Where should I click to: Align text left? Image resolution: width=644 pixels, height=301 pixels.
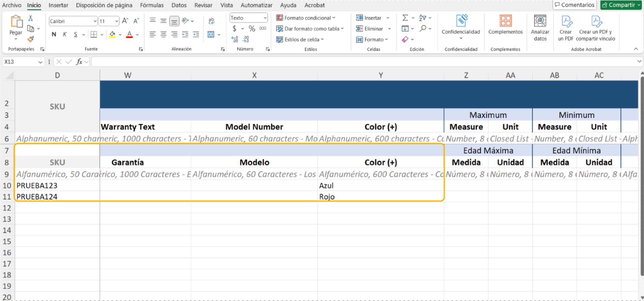click(x=153, y=34)
